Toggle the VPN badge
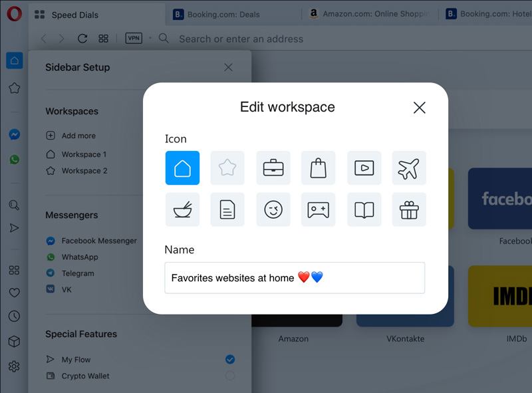Image resolution: width=532 pixels, height=393 pixels. click(134, 39)
